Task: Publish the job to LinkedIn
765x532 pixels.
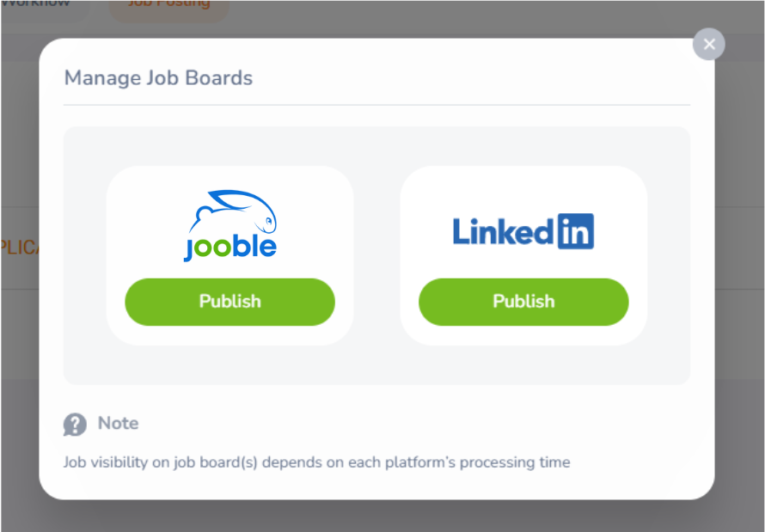Action: [x=523, y=302]
